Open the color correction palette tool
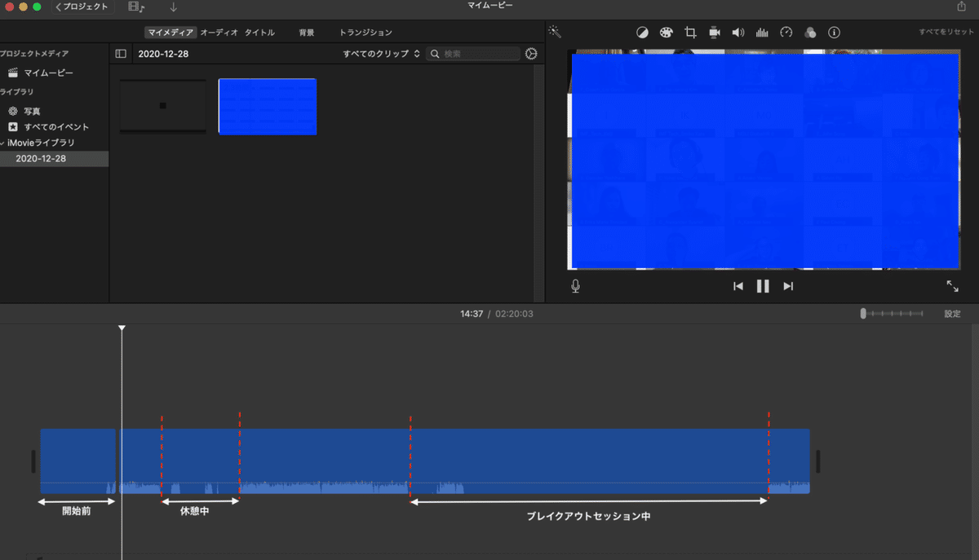 (x=667, y=33)
